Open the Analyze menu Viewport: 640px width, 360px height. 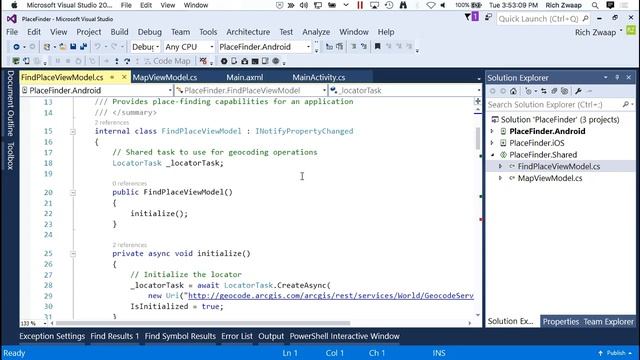point(316,32)
